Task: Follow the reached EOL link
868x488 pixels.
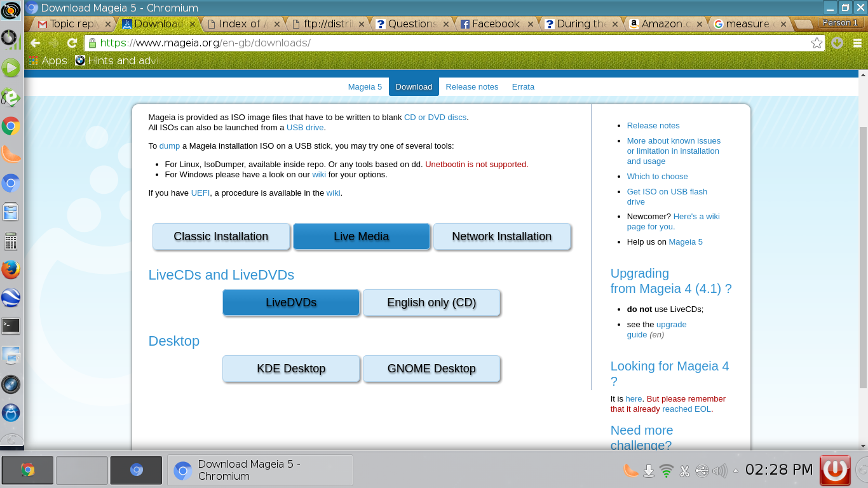Action: click(x=686, y=409)
